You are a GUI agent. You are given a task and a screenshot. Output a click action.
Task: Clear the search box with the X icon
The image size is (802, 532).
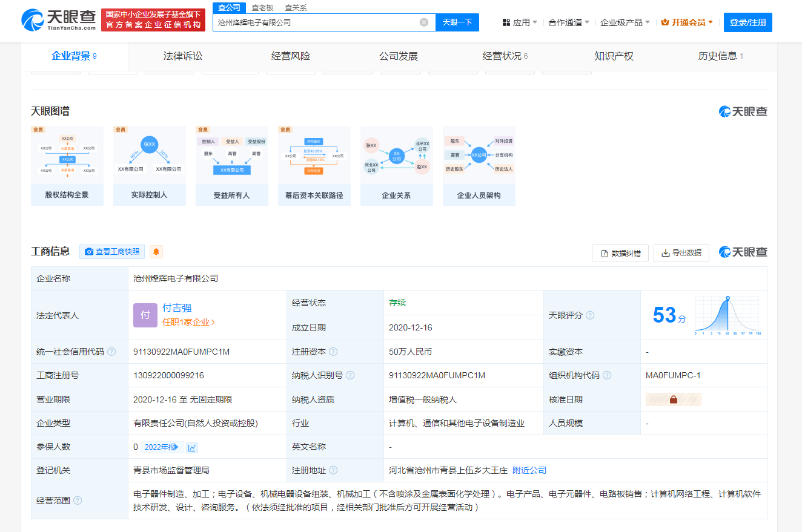[424, 22]
